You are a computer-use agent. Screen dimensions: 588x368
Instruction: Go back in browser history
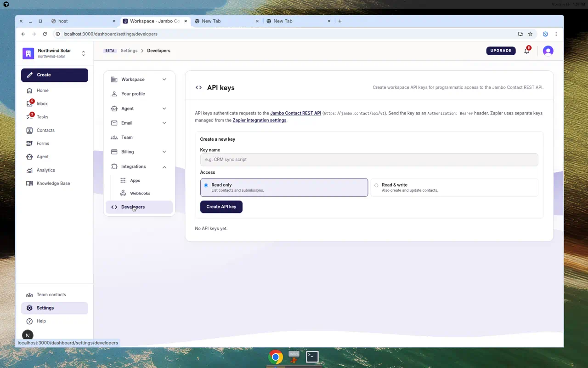(x=23, y=34)
